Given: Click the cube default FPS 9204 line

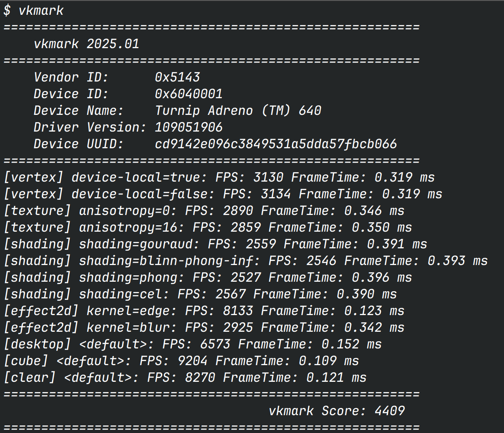Looking at the screenshot, I should pyautogui.click(x=181, y=361).
